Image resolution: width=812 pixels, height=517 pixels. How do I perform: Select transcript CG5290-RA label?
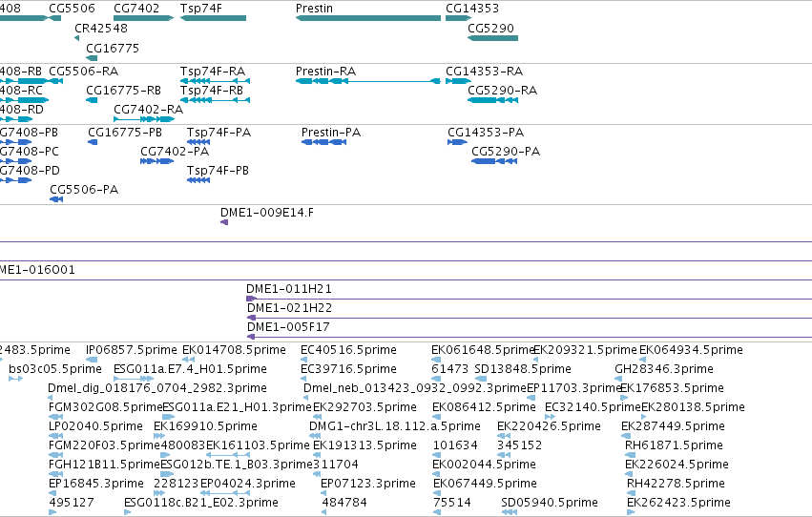(x=502, y=90)
